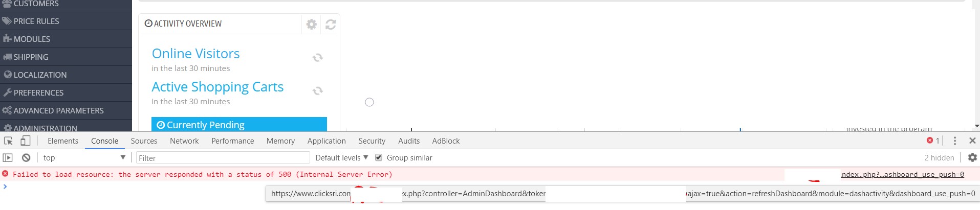Viewport: 980px width, 210px height.
Task: Open the index.php error source link
Action: 903,175
